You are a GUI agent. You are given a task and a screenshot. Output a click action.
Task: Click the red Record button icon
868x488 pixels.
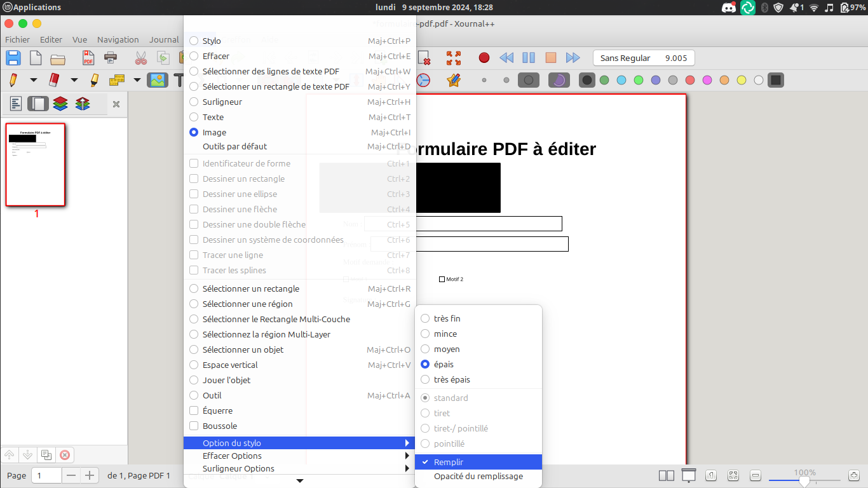[x=484, y=58]
